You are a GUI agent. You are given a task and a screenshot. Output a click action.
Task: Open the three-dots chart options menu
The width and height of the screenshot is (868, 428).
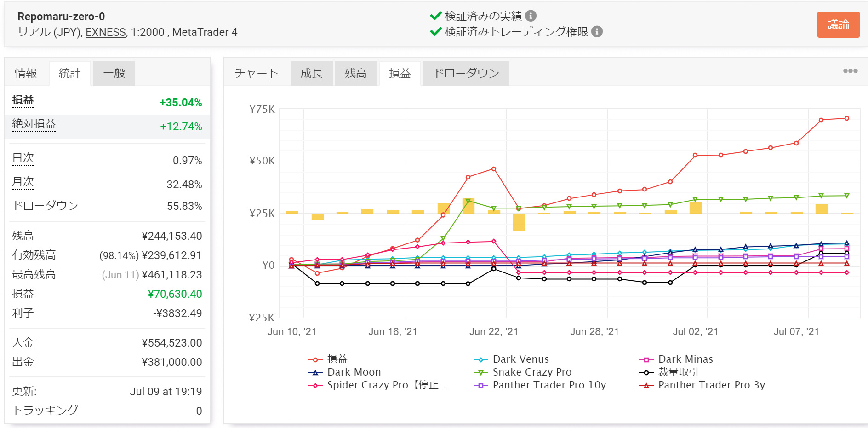point(850,71)
